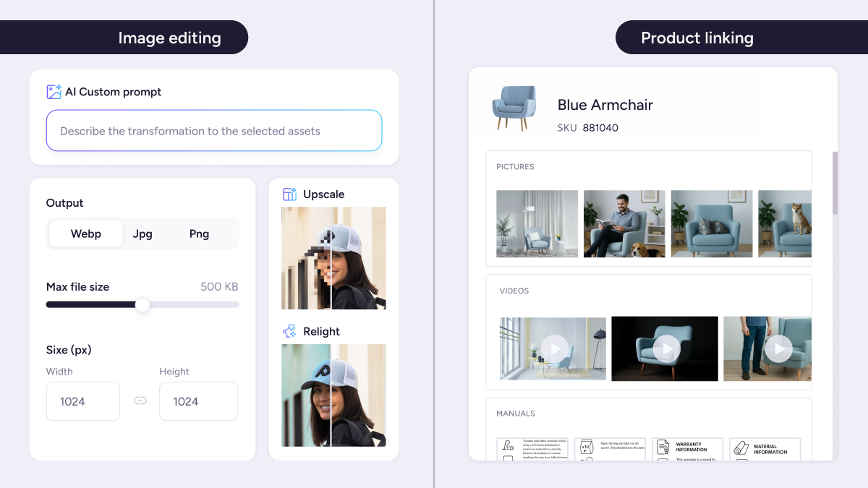Click the Blue Armchair title
This screenshot has height=488, width=868.
605,105
